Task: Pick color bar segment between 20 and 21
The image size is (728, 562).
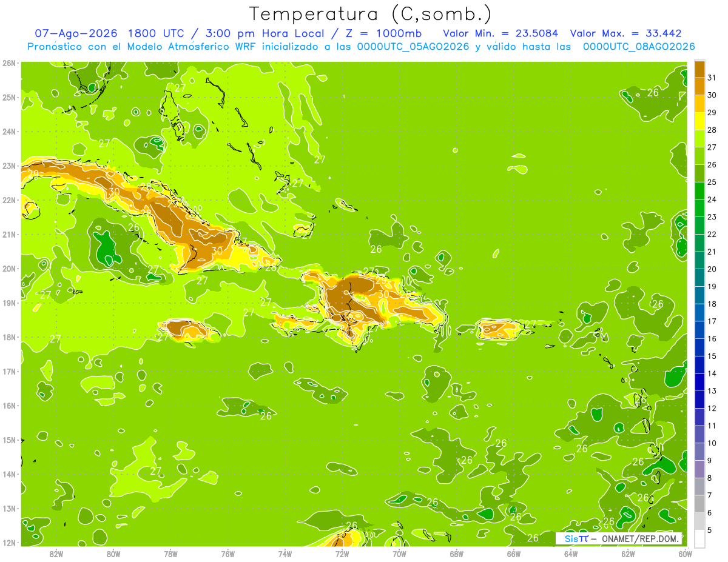Action: click(700, 260)
